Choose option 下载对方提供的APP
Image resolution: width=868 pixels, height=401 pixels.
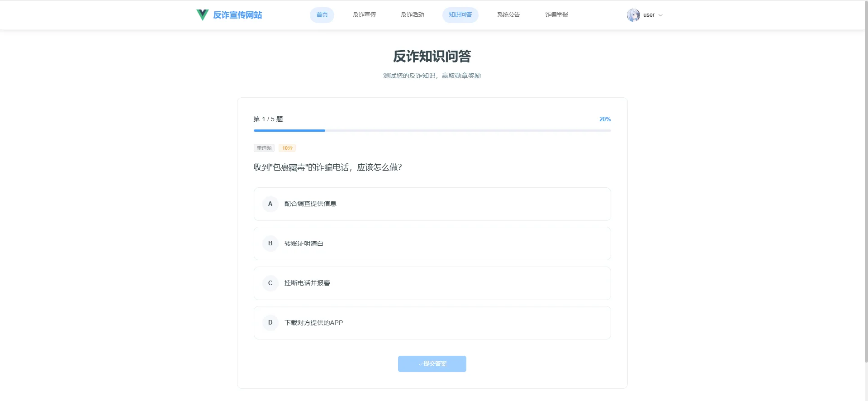[432, 323]
